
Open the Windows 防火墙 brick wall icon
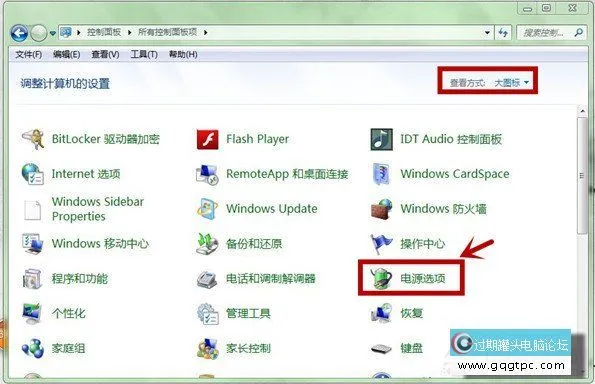click(x=381, y=209)
